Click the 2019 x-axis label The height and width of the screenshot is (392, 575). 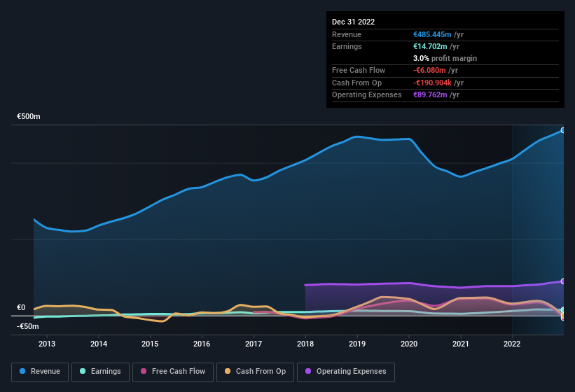(357, 344)
